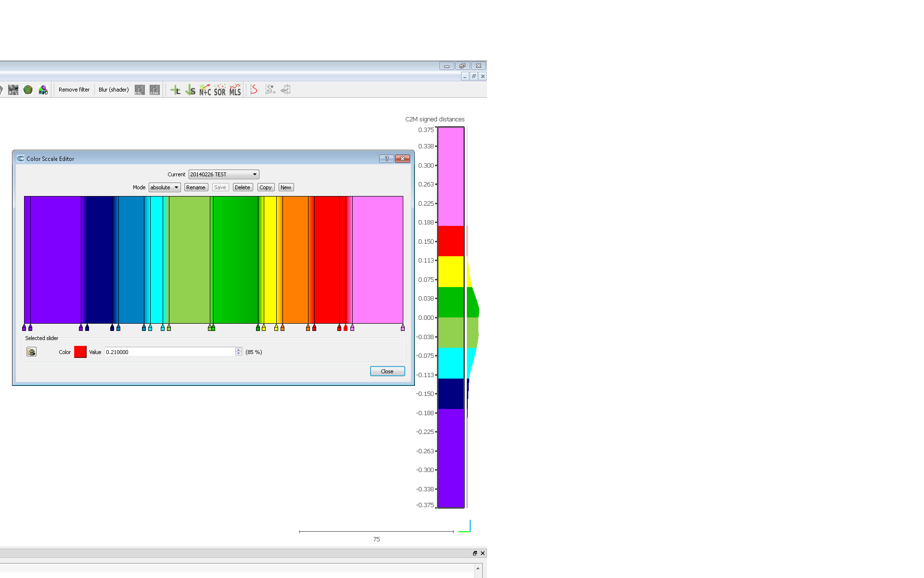Click the PCV plugin icon

[x=13, y=90]
